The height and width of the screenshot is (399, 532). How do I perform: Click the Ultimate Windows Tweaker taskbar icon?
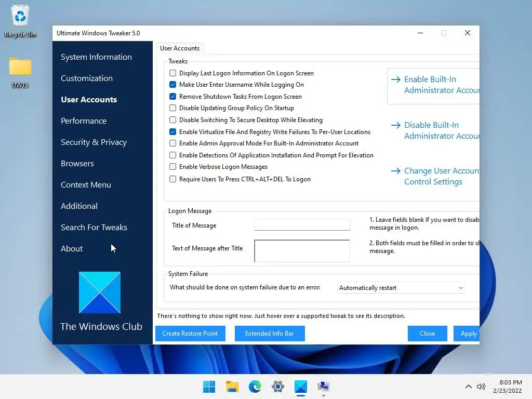(301, 387)
